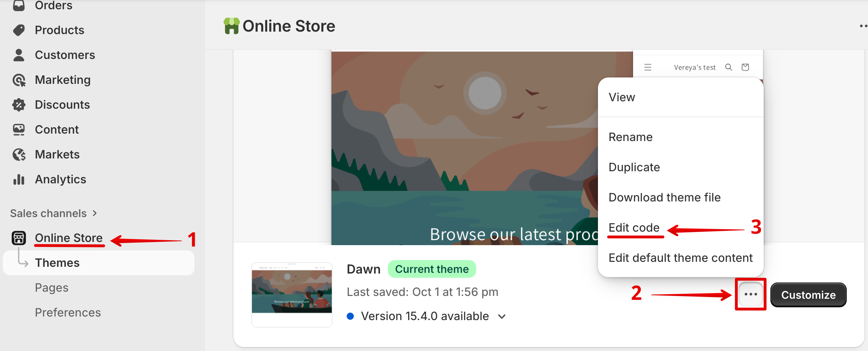Click the Dawn theme small thumbnail
The image size is (868, 351).
point(292,295)
